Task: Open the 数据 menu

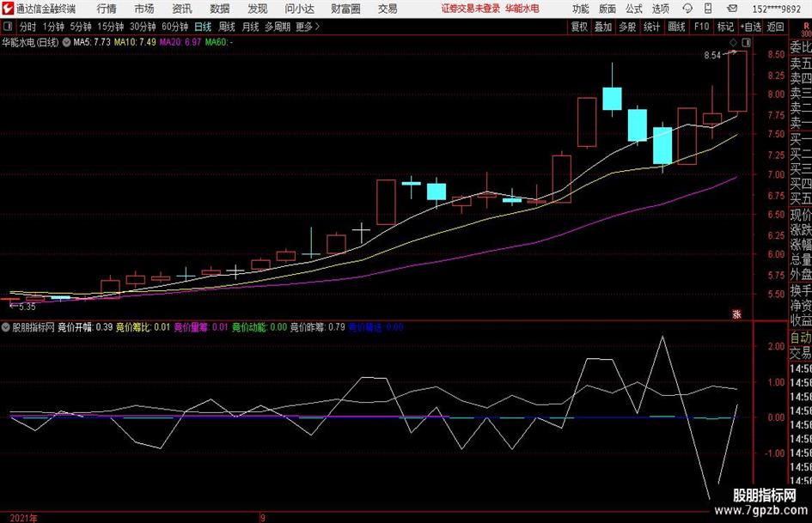Action: tap(220, 9)
